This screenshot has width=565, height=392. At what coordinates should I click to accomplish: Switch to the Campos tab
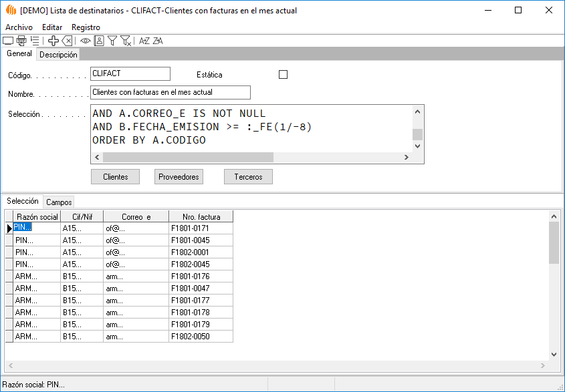(60, 202)
